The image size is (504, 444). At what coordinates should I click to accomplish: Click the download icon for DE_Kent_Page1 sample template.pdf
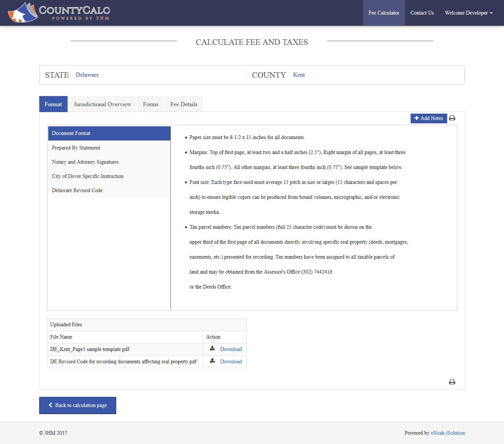coord(212,349)
